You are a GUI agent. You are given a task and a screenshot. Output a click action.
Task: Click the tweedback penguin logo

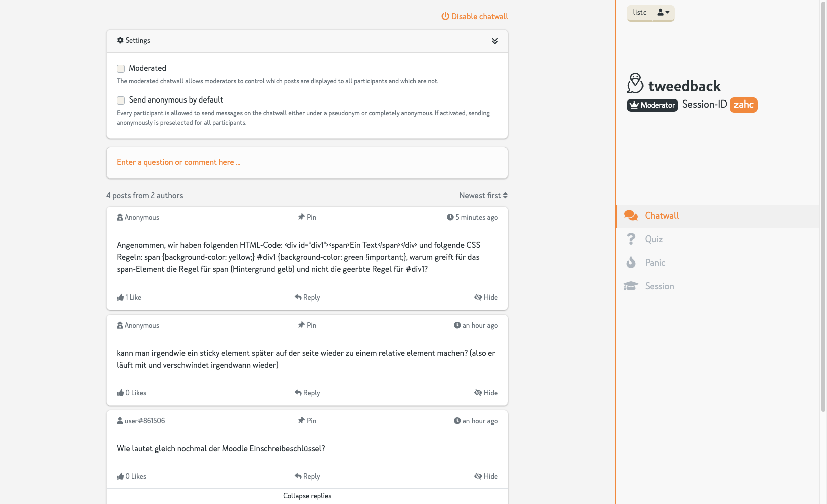tap(635, 84)
